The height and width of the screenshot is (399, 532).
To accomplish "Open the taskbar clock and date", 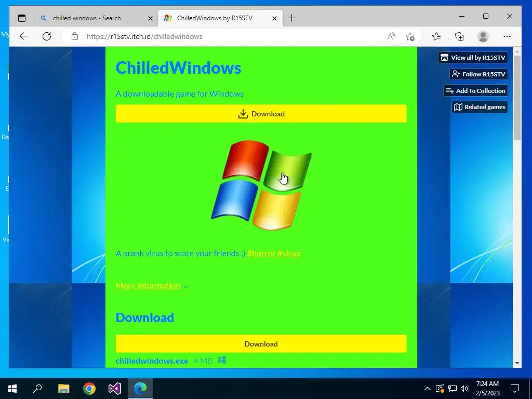I will (487, 389).
